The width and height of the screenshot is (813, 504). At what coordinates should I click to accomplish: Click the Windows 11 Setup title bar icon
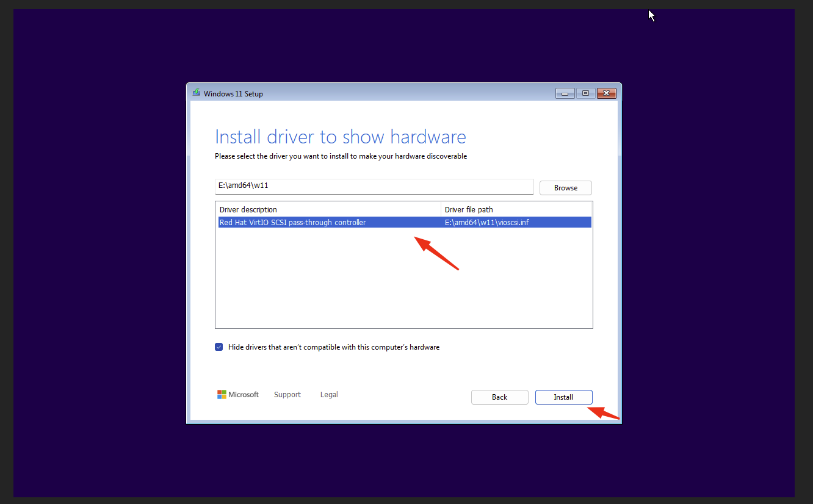[196, 93]
